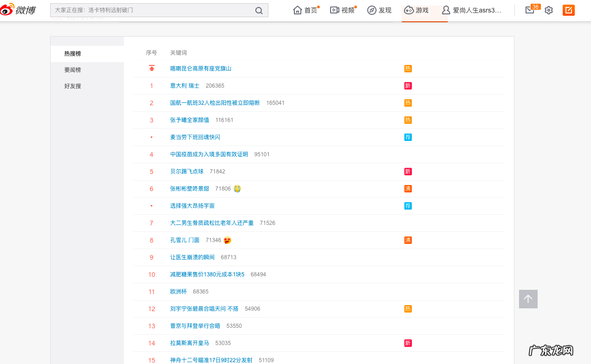Switch to the 好友搜 tab
The height and width of the screenshot is (364, 591).
pyautogui.click(x=73, y=86)
